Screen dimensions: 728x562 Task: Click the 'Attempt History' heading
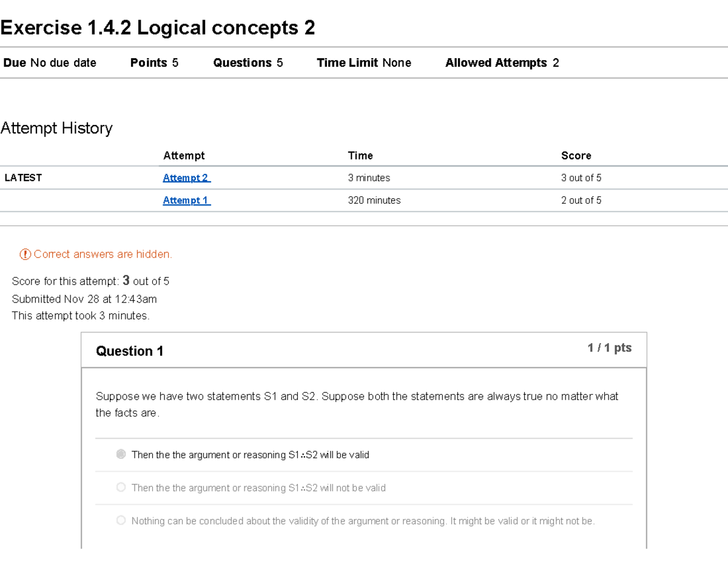tap(57, 128)
